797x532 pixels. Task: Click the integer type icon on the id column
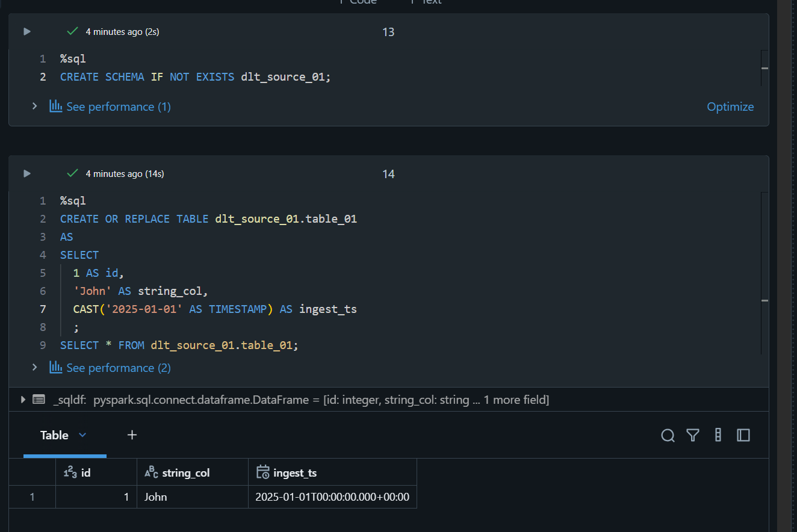pos(69,472)
